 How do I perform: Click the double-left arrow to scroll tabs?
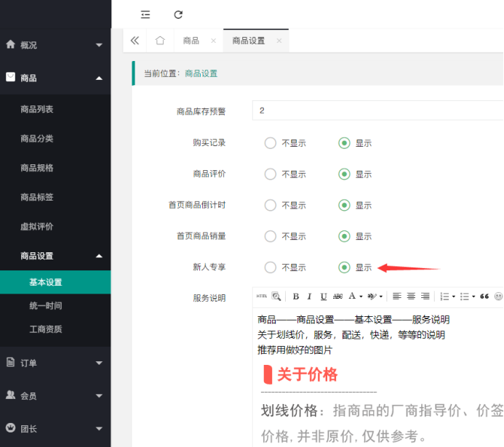pyautogui.click(x=135, y=41)
